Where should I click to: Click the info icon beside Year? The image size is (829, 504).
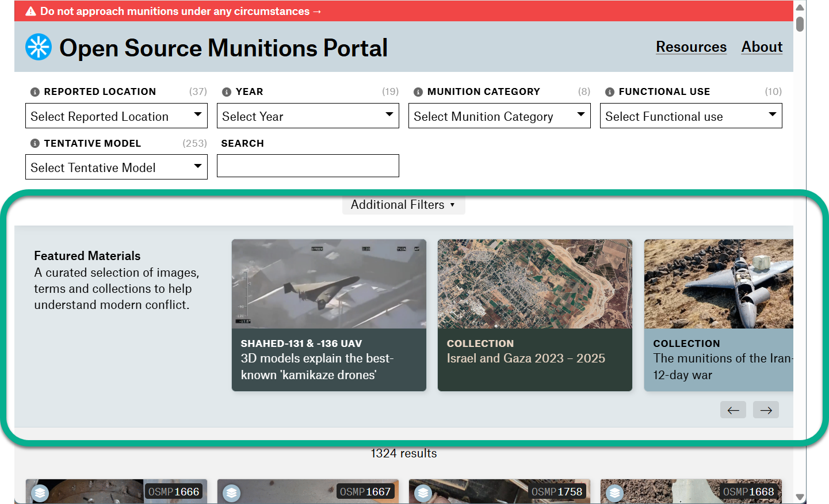[x=227, y=92]
